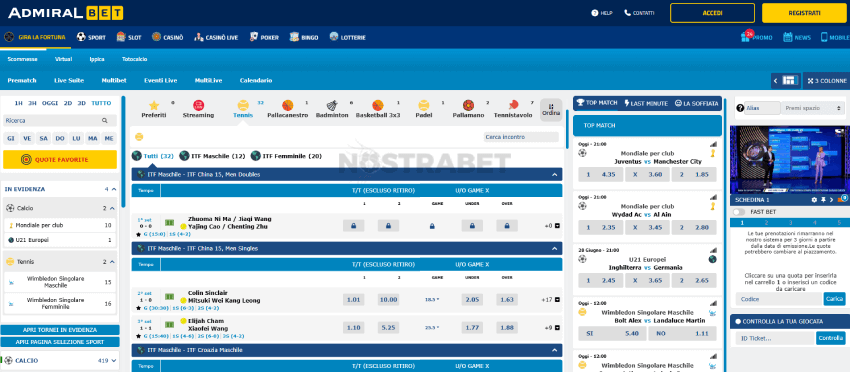Image resolution: width=850 pixels, height=372 pixels.
Task: Click the Quote Favorite button
Action: pos(60,159)
